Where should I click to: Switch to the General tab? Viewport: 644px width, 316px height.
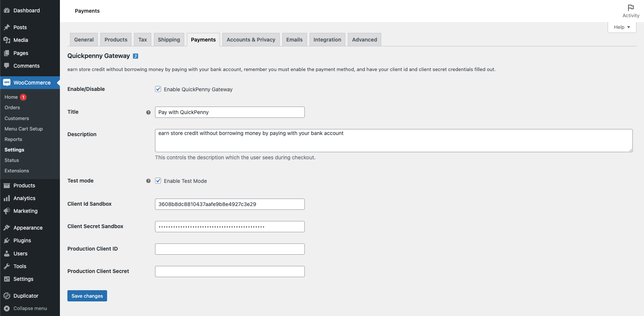(x=84, y=40)
